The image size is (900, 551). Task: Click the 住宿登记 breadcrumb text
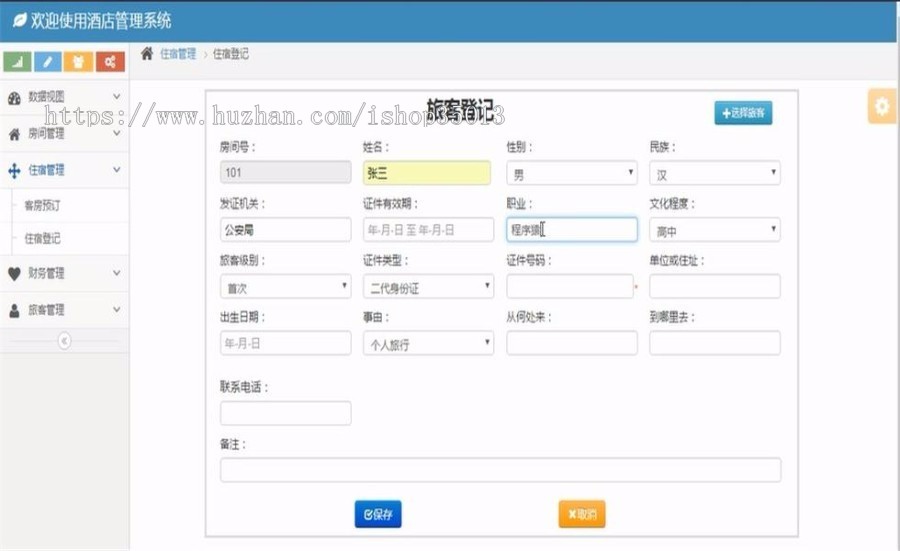[231, 54]
